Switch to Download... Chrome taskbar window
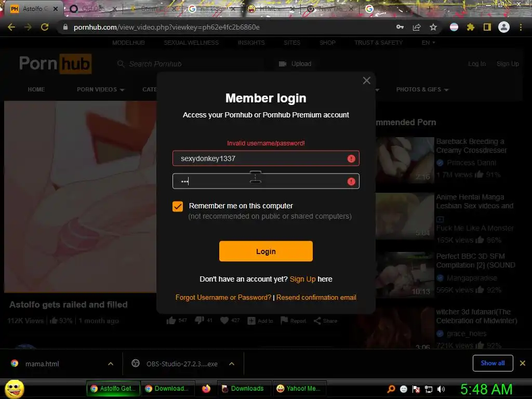The width and height of the screenshot is (532, 399). 168,389
